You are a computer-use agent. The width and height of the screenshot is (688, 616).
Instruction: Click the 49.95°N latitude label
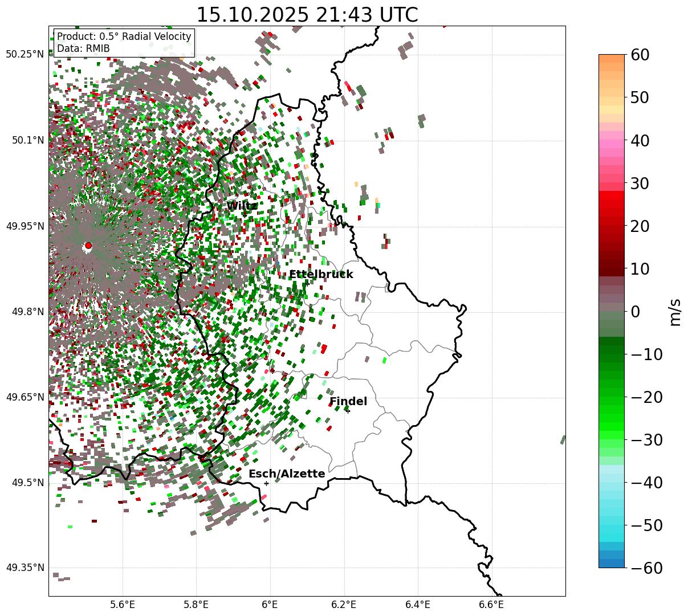pyautogui.click(x=25, y=226)
